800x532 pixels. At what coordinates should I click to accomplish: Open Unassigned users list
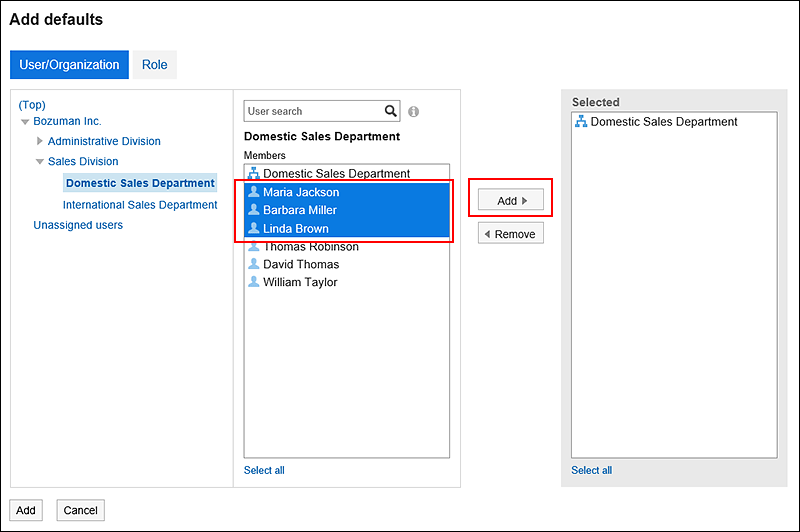(78, 225)
